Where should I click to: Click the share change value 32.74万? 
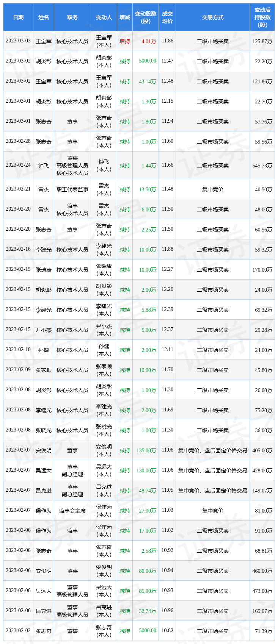pos(148,611)
